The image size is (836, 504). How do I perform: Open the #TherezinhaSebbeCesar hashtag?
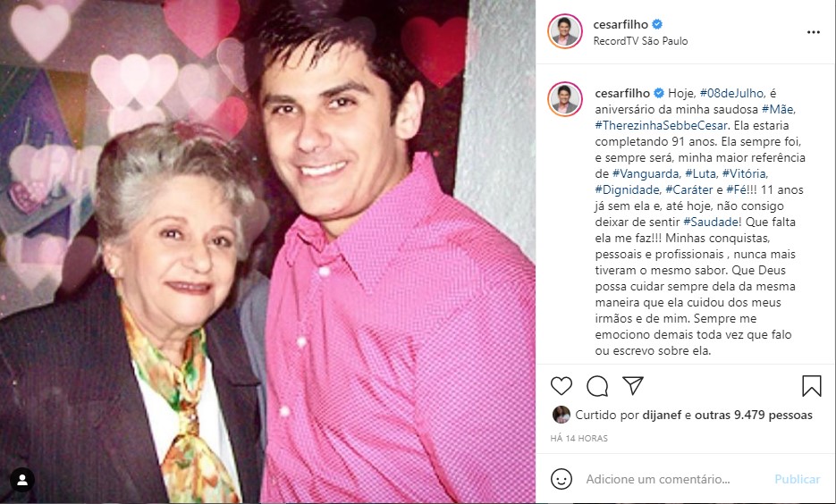click(662, 126)
